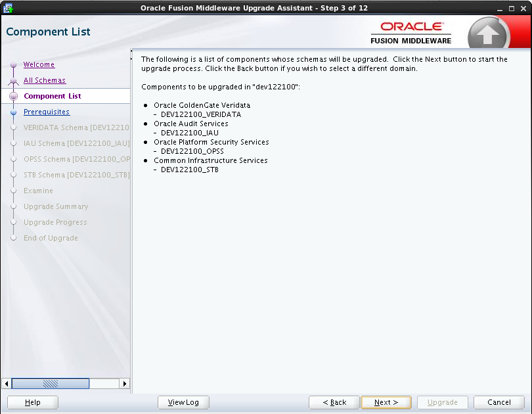This screenshot has width=532, height=414.
Task: Select IAU Schema step in navigation
Action: (x=76, y=143)
